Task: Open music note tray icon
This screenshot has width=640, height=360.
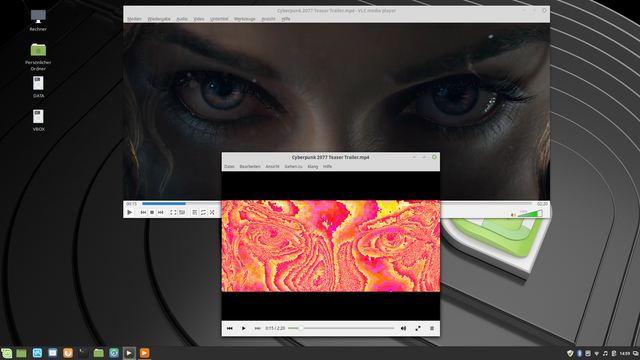Action: pos(605,353)
